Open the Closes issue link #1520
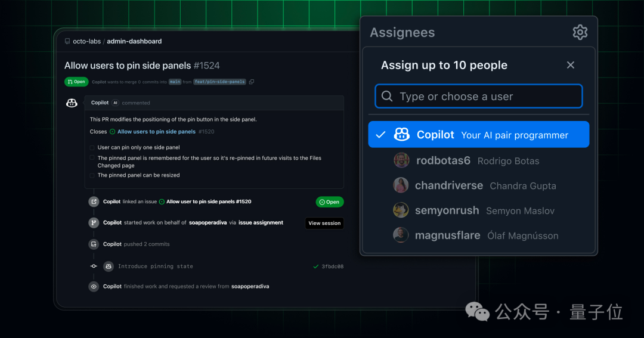Image resolution: width=644 pixels, height=338 pixels. (x=156, y=131)
